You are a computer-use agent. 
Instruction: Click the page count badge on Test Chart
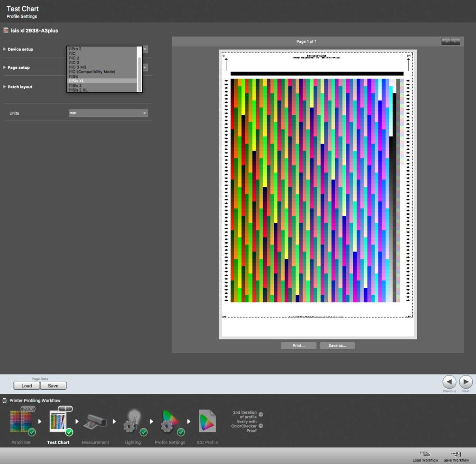pos(65,409)
